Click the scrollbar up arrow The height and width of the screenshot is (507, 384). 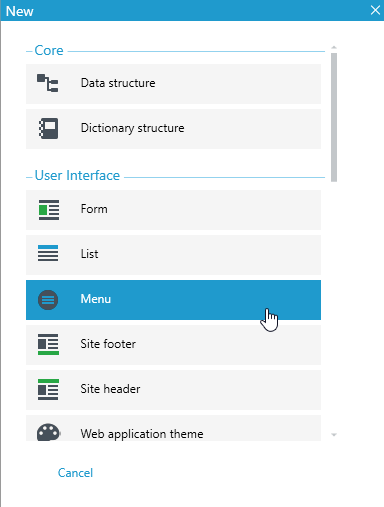tap(334, 48)
